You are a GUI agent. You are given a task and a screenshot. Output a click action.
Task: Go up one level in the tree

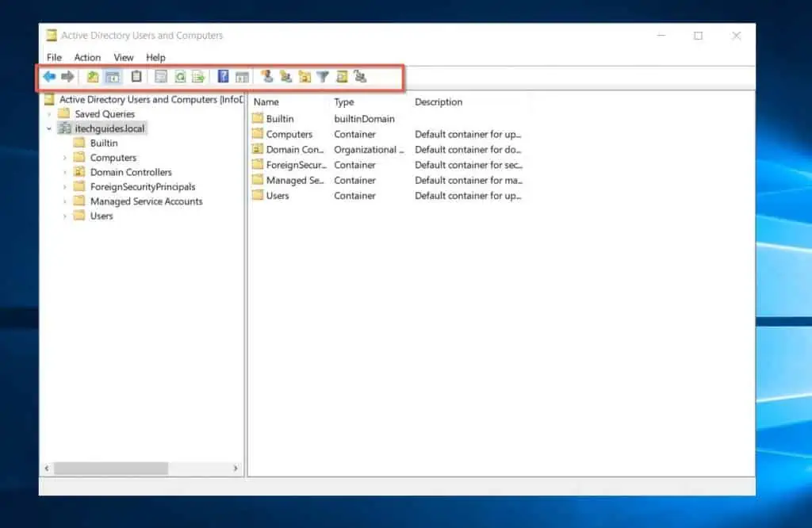(93, 77)
